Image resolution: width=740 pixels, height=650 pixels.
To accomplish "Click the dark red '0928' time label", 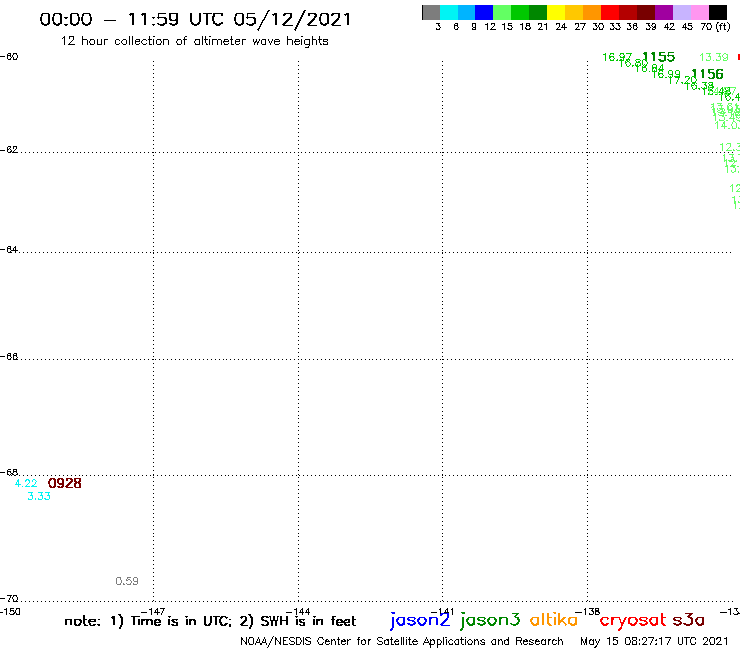I will pos(65,483).
